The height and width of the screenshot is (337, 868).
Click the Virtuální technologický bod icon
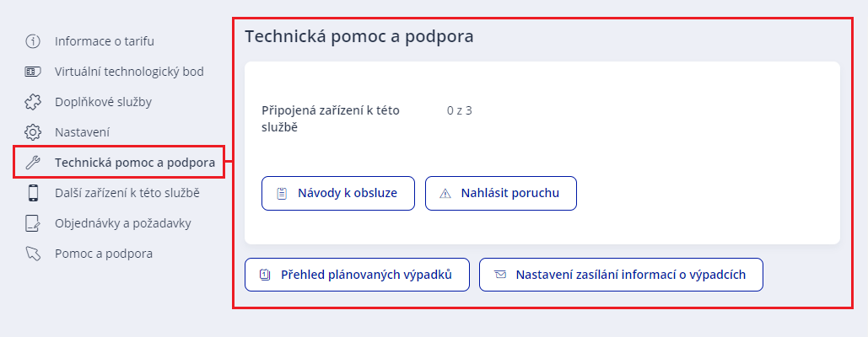[x=33, y=72]
